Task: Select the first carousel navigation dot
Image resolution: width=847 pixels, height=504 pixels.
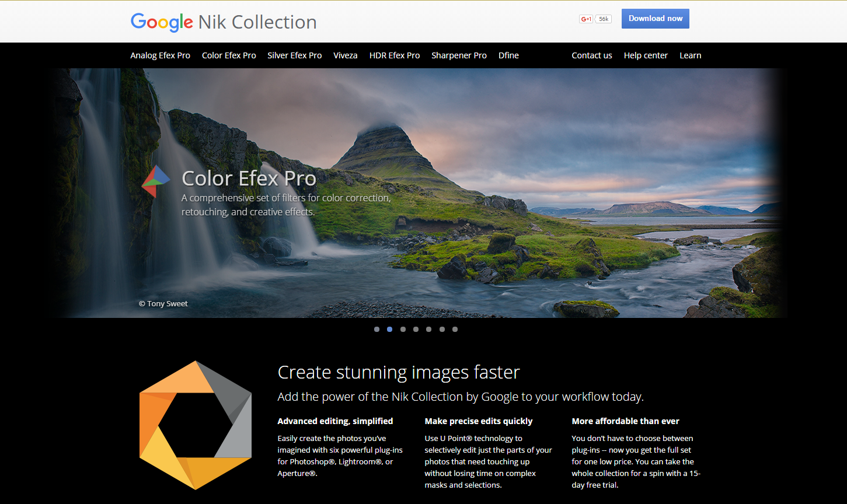Action: point(377,329)
